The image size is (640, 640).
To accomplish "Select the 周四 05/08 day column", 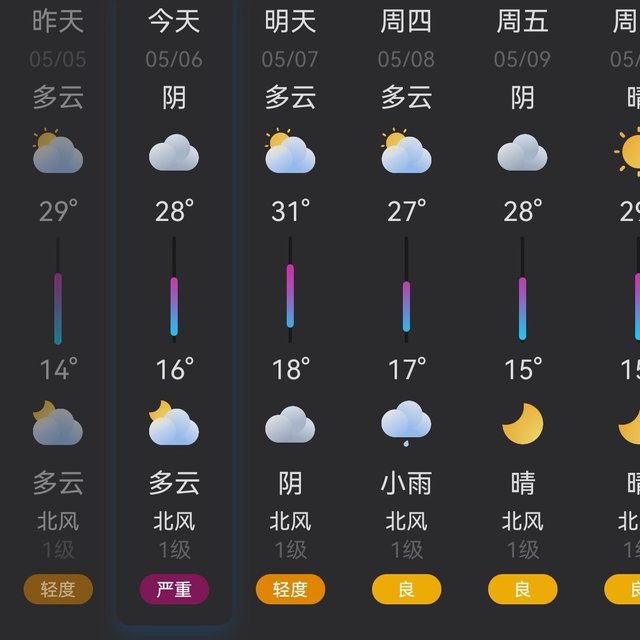I will tap(406, 312).
